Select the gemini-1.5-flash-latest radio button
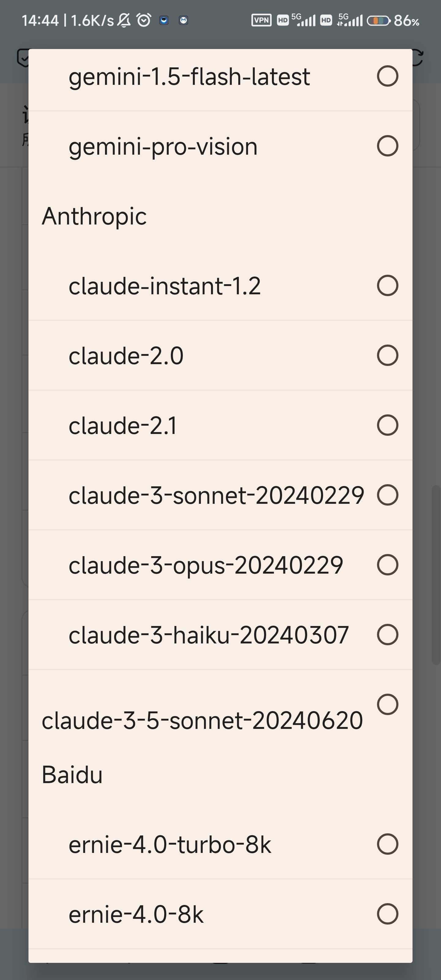 pyautogui.click(x=387, y=76)
